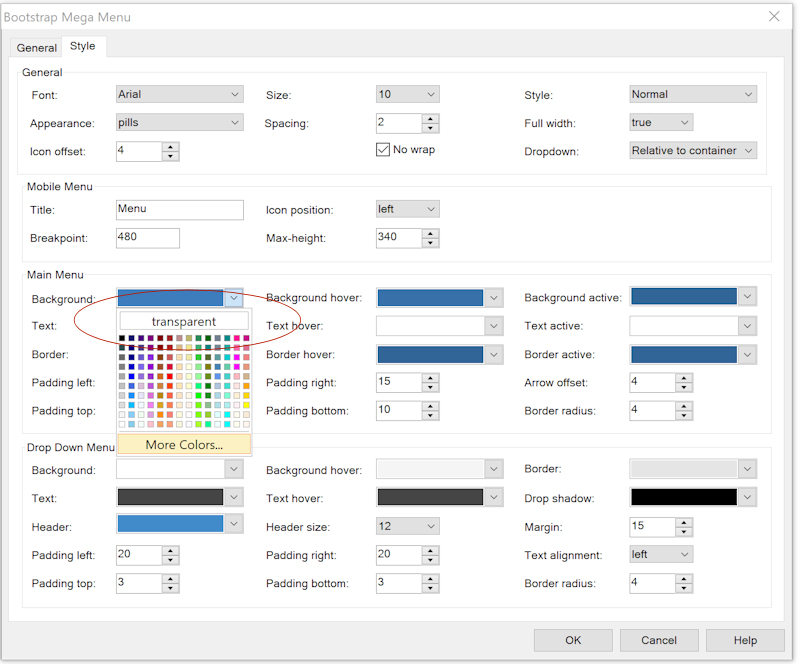The width and height of the screenshot is (800, 664).
Task: Decrease Drop Down Padding bottom value
Action: pos(431,588)
